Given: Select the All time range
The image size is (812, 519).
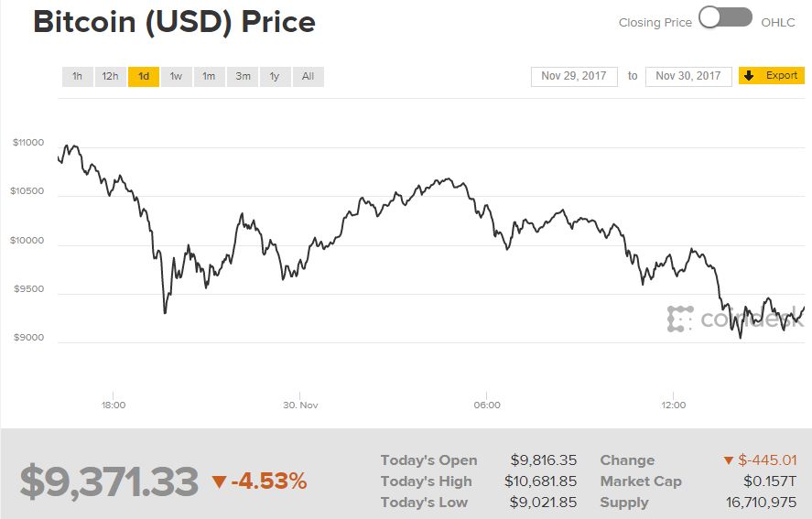Looking at the screenshot, I should click(308, 76).
